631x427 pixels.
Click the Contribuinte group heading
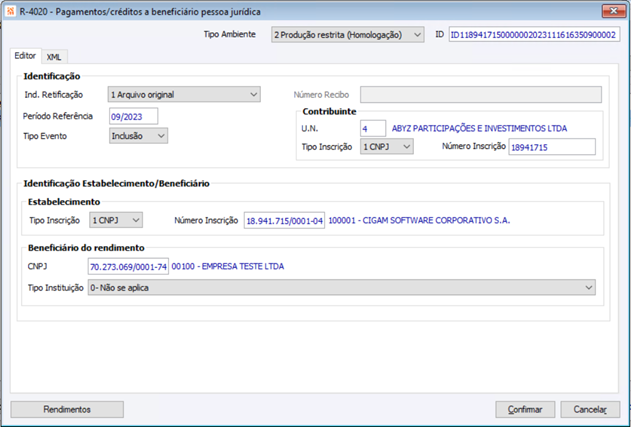click(x=329, y=112)
